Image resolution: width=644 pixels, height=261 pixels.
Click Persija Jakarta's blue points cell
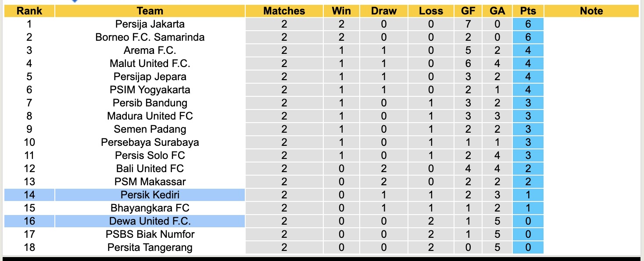(528, 24)
